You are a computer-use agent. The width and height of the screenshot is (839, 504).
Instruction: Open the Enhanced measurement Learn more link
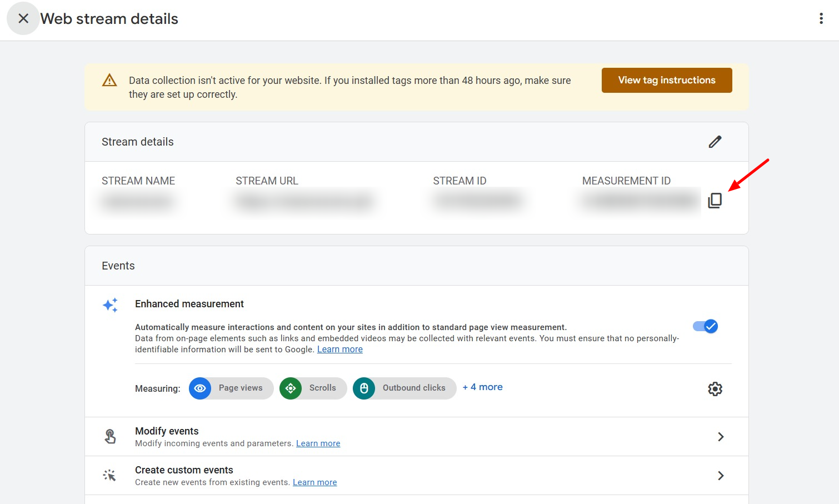point(339,349)
